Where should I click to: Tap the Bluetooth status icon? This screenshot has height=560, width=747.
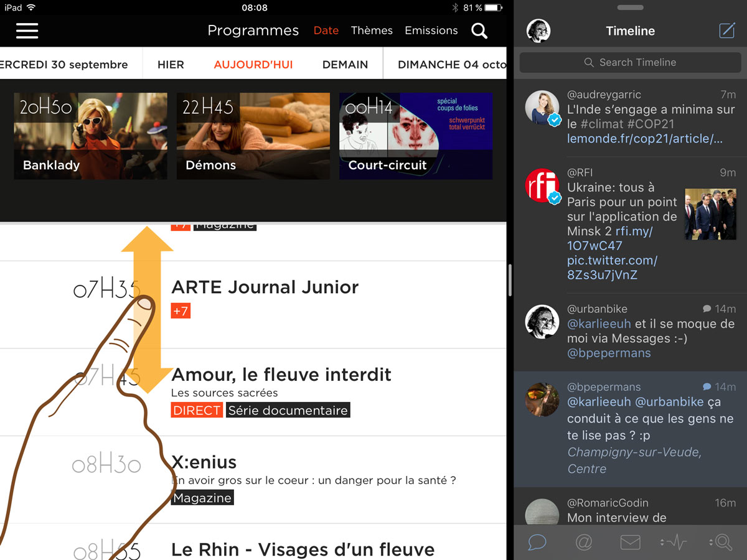click(455, 7)
